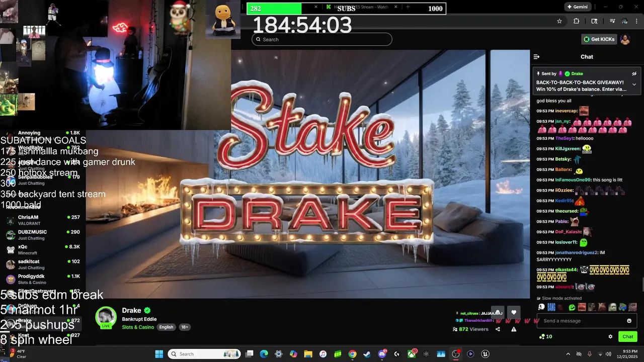This screenshot has width=644, height=362.
Task: Open Apple Music from taskbar
Action: tap(323, 354)
